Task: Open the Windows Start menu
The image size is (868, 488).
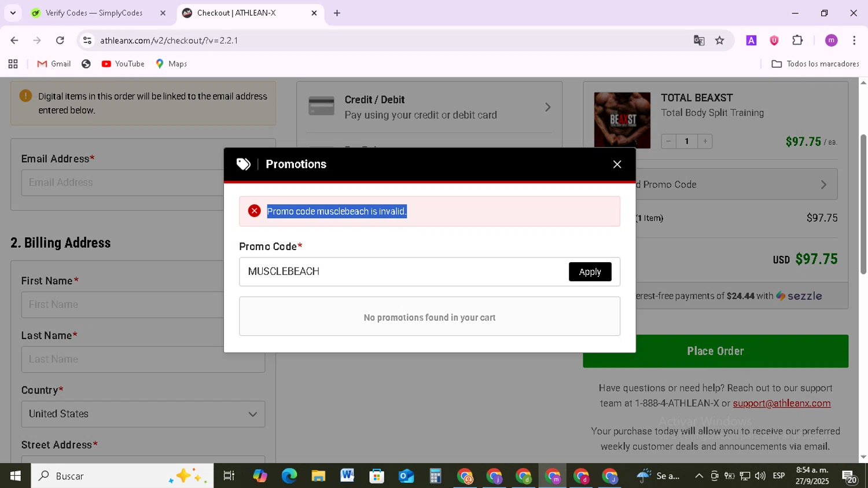Action: pyautogui.click(x=16, y=476)
